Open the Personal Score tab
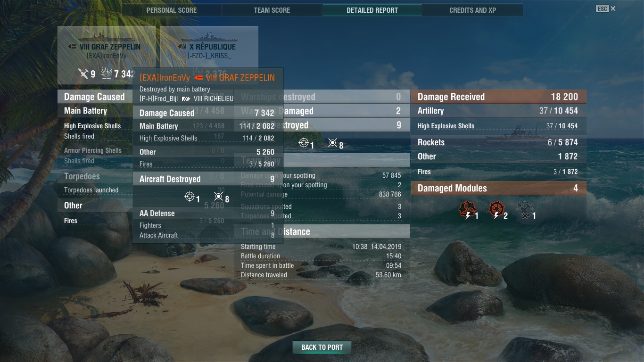The width and height of the screenshot is (644, 362). 172,10
